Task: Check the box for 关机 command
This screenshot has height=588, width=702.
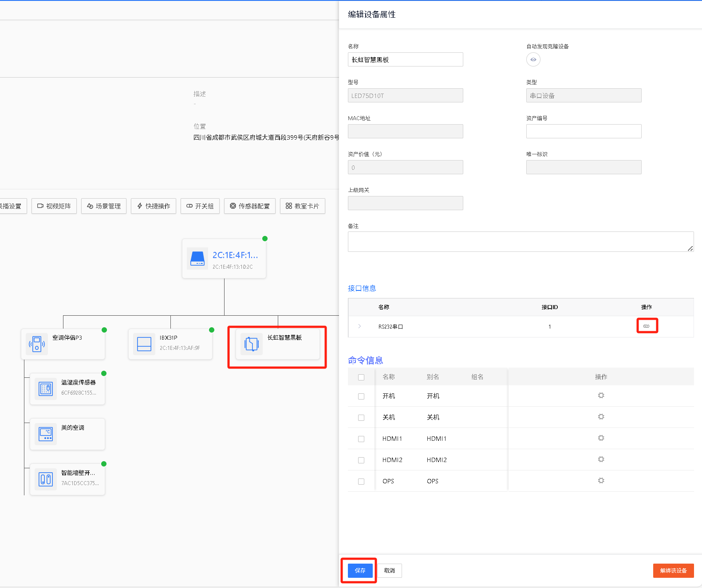Action: pyautogui.click(x=361, y=418)
